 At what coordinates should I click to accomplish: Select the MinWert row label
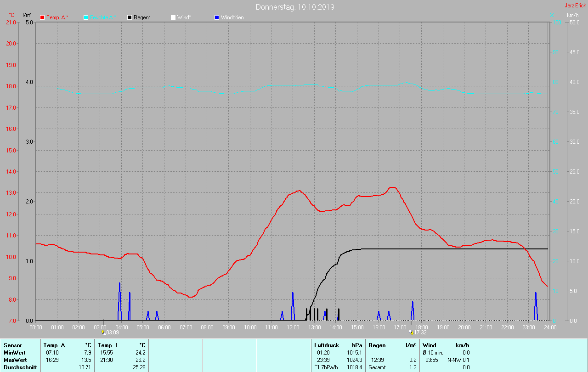15,352
